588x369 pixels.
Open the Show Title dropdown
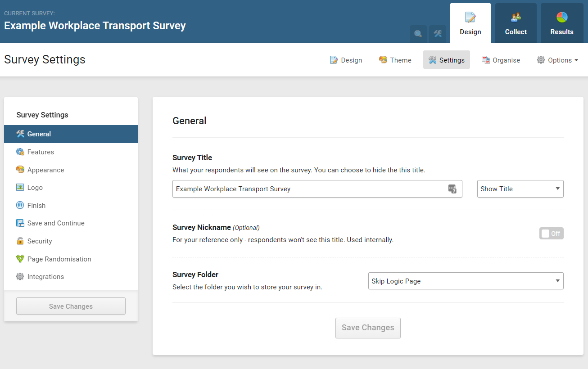click(520, 189)
